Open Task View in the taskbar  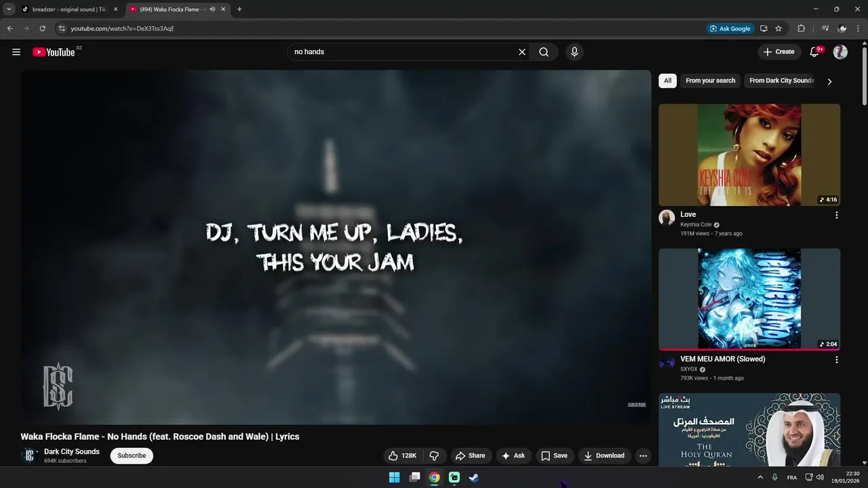click(414, 477)
